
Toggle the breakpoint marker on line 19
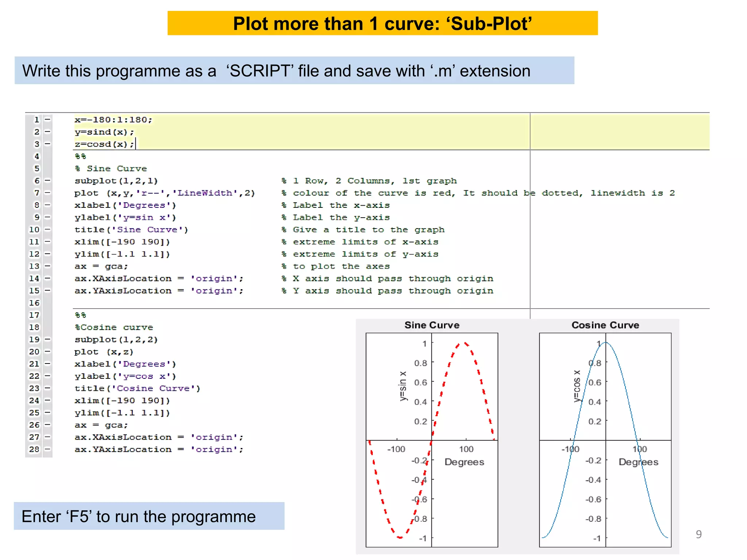(x=47, y=339)
